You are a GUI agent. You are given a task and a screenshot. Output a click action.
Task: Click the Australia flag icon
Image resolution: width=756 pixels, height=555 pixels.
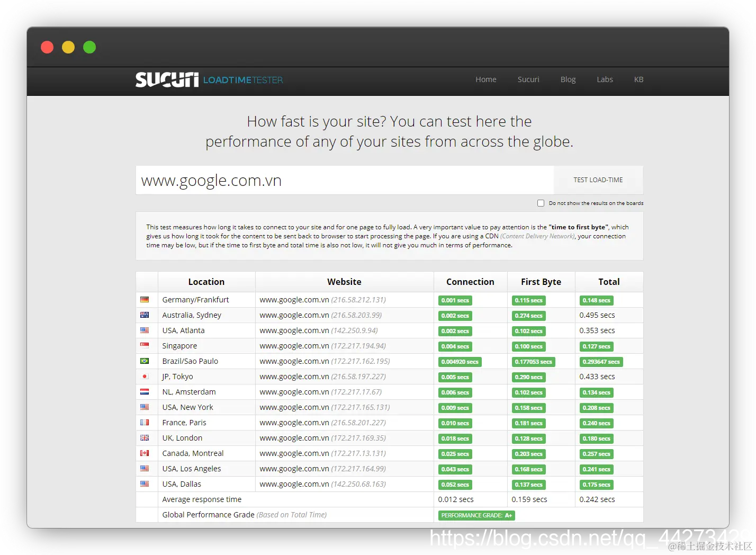(x=145, y=315)
